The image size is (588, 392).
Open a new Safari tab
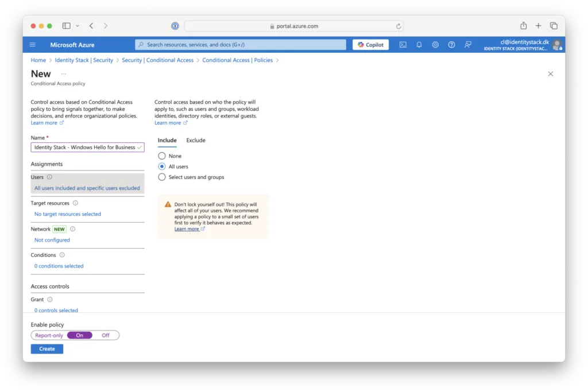click(x=538, y=26)
